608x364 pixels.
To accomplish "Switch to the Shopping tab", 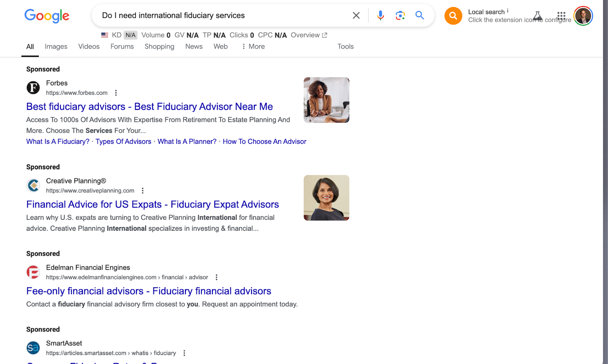I will point(159,46).
